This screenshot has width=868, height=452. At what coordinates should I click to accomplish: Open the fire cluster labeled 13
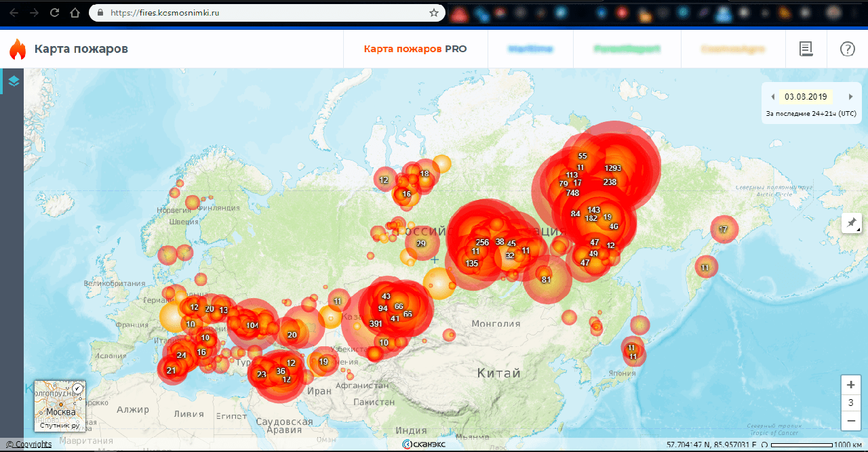223,310
